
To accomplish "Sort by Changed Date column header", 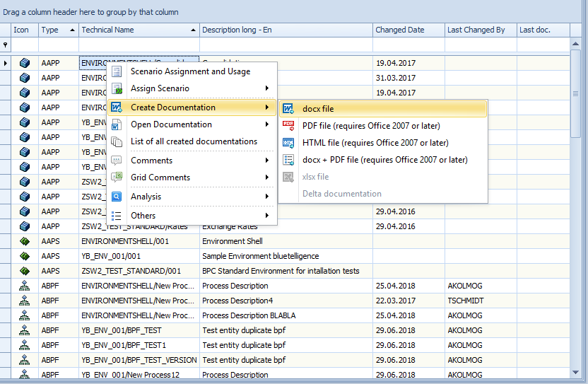I will click(400, 30).
